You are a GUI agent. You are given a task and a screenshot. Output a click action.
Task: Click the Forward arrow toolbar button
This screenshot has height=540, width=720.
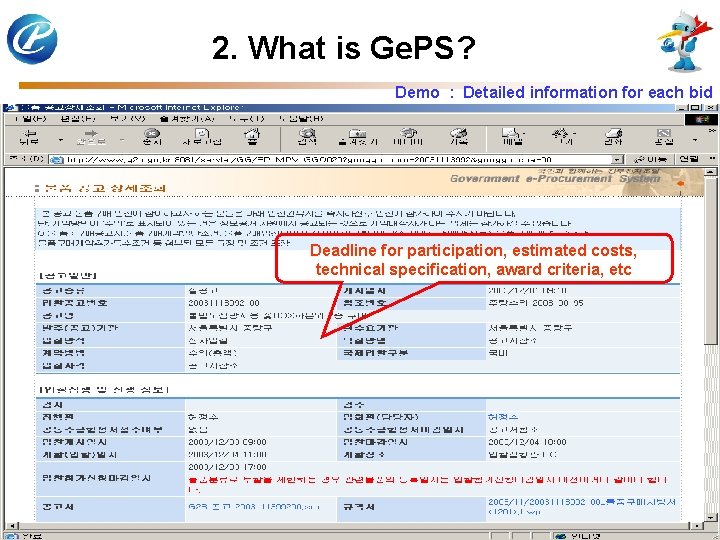click(91, 136)
